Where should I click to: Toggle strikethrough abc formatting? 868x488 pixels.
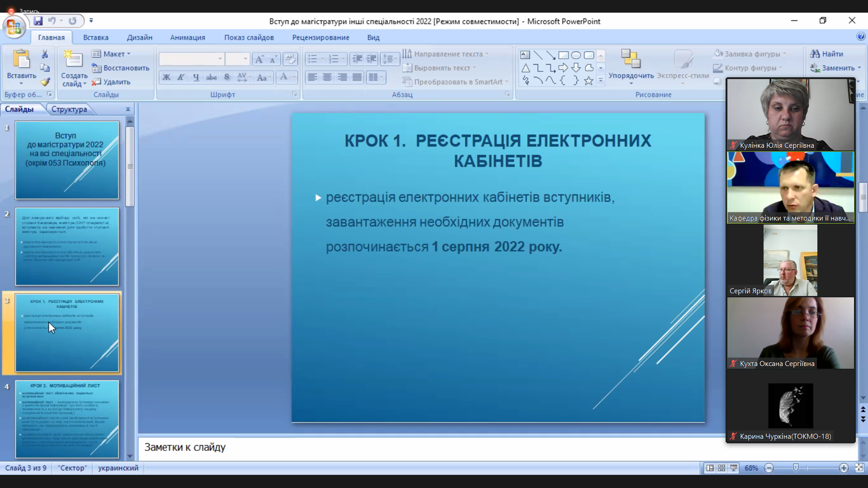(x=211, y=77)
